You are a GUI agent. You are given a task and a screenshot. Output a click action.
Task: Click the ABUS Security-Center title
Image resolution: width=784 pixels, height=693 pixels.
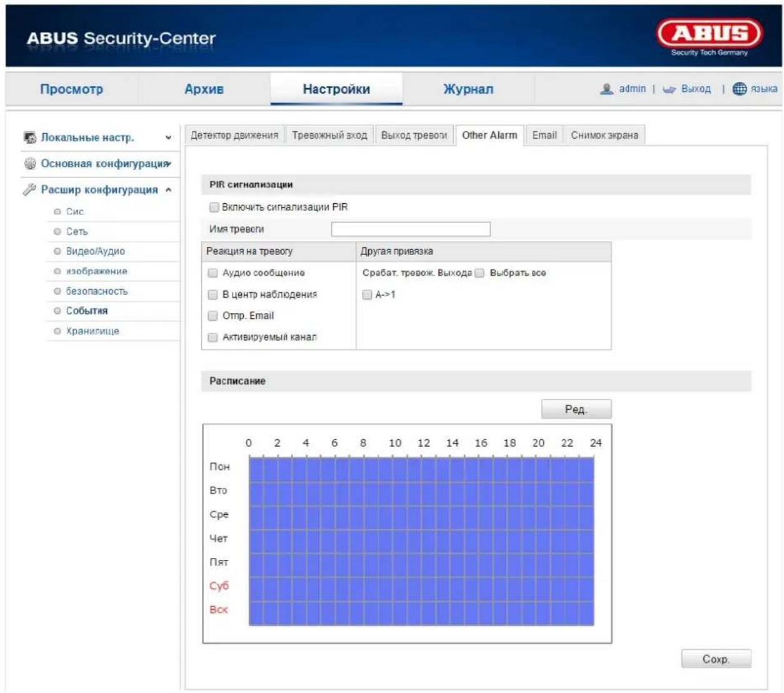[121, 39]
